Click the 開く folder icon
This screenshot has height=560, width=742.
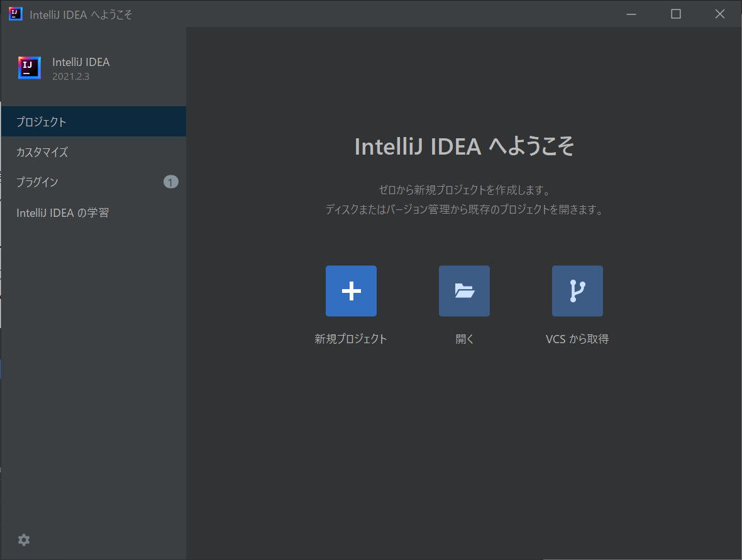pos(464,291)
